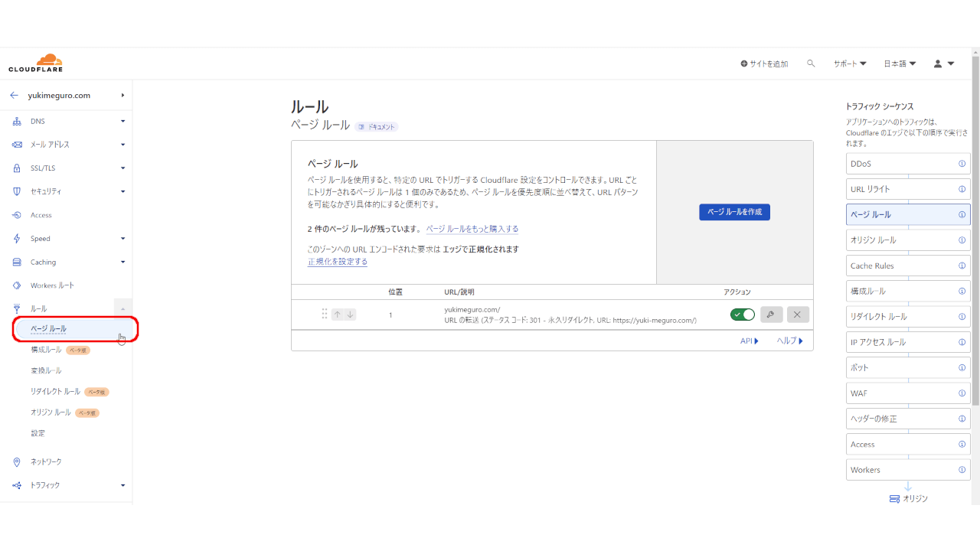
Task: Click the wrench edit icon for page rule
Action: coord(771,315)
